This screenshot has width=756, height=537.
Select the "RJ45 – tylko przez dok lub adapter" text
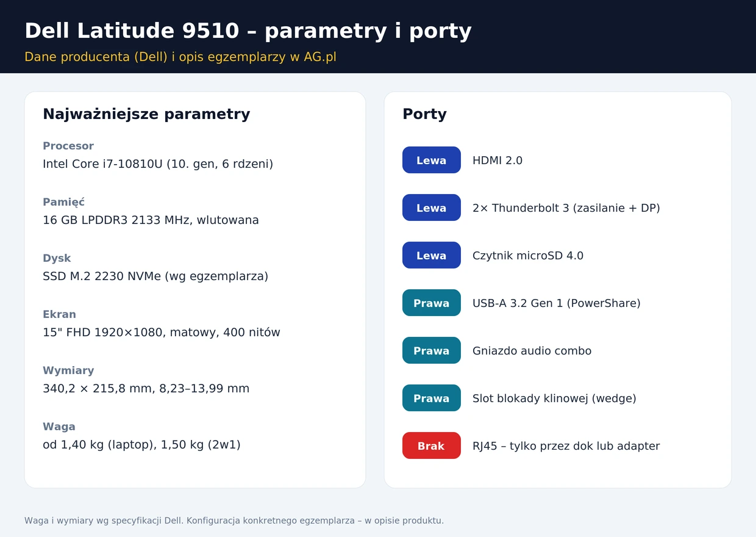[x=566, y=446]
